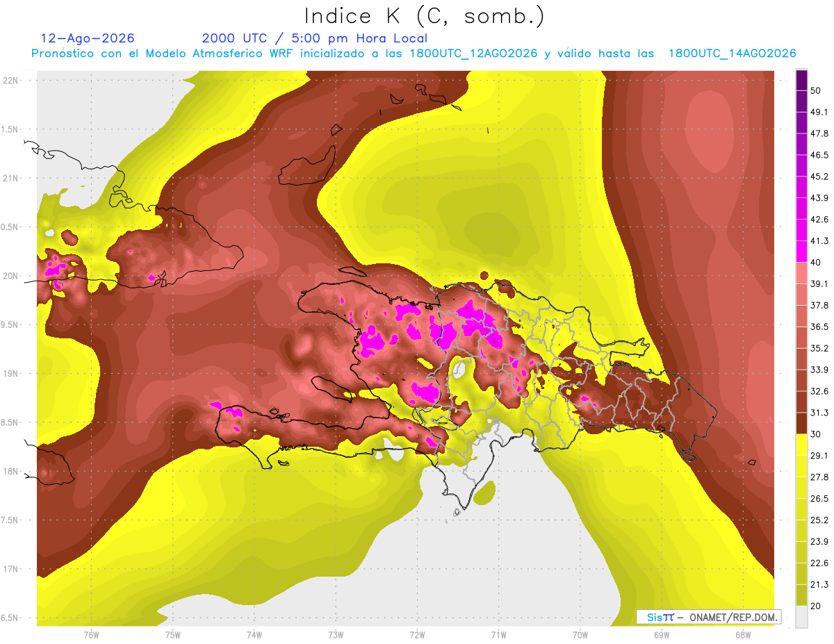The width and height of the screenshot is (834, 644).
Task: Click the 'SisTT - ONAMET/REP.DOM.' credit label
Action: [708, 617]
